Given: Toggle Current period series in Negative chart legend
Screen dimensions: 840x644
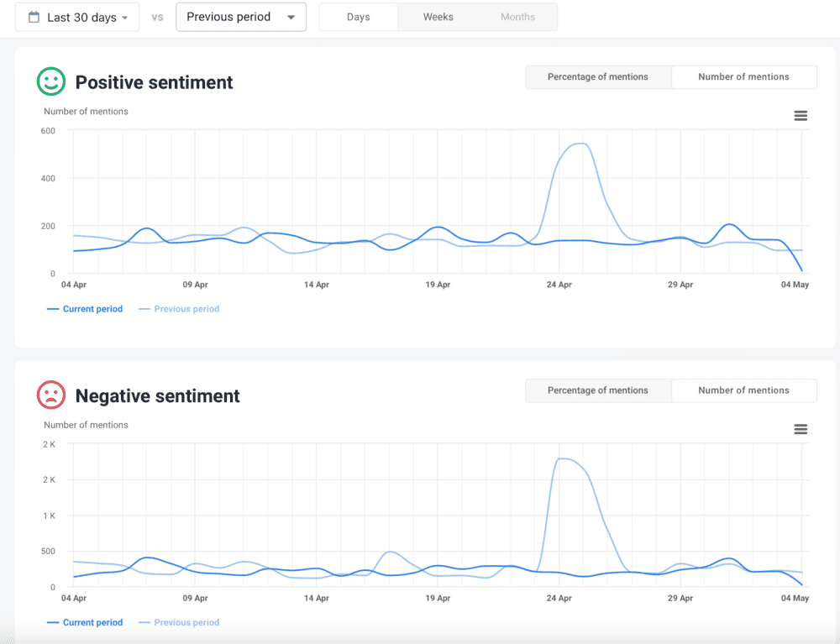Looking at the screenshot, I should (85, 622).
